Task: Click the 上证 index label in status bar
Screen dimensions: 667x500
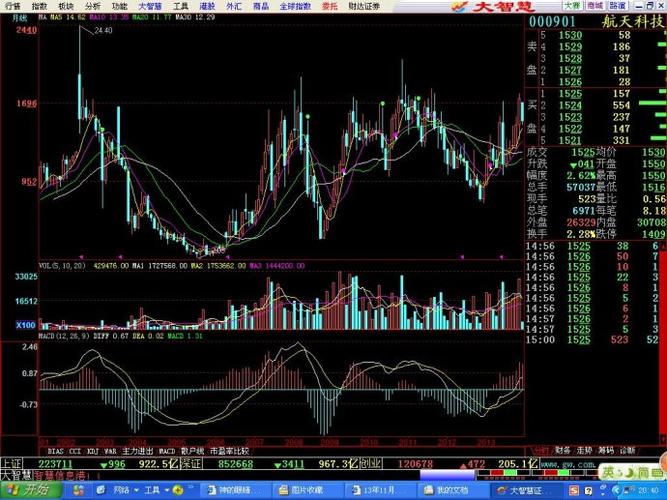Action: [11, 463]
